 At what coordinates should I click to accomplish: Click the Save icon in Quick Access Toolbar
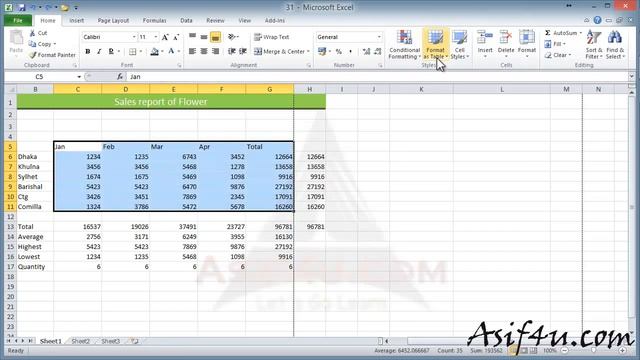[x=21, y=7]
